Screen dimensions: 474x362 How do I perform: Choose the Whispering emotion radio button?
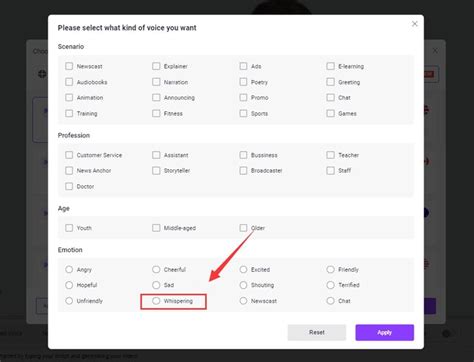[x=156, y=301]
